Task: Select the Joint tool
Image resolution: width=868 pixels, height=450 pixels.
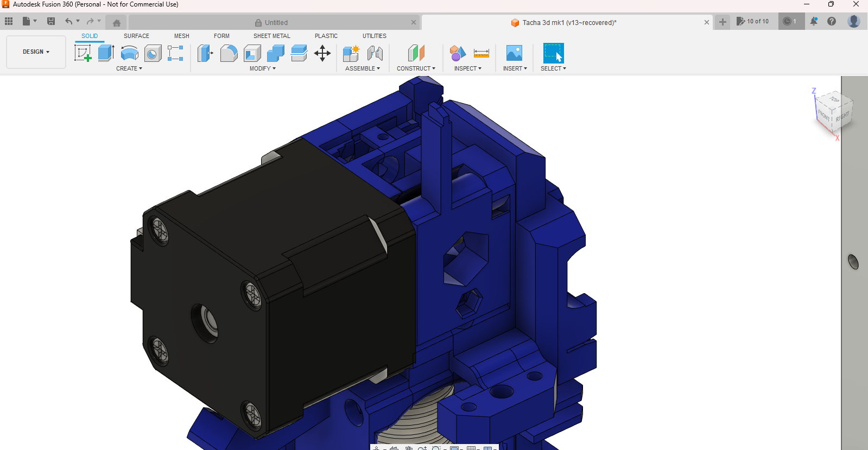Action: tap(375, 53)
